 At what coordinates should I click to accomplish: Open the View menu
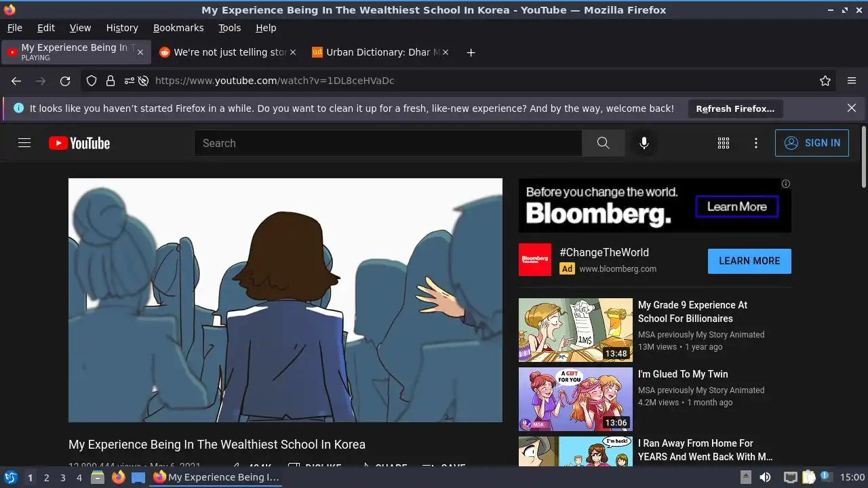click(x=80, y=28)
